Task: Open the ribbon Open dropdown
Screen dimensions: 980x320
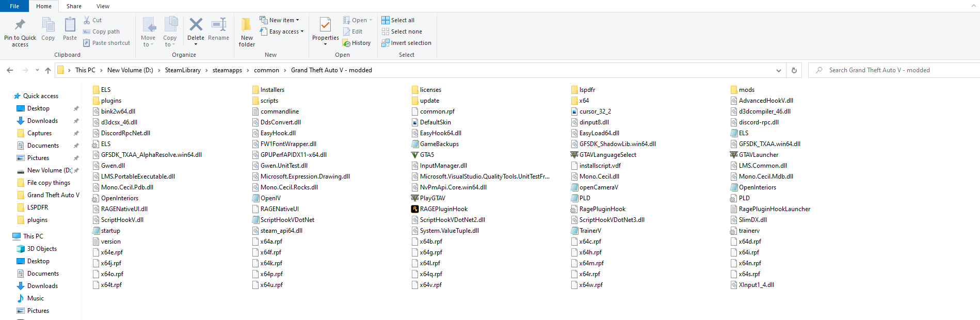Action: click(x=358, y=20)
